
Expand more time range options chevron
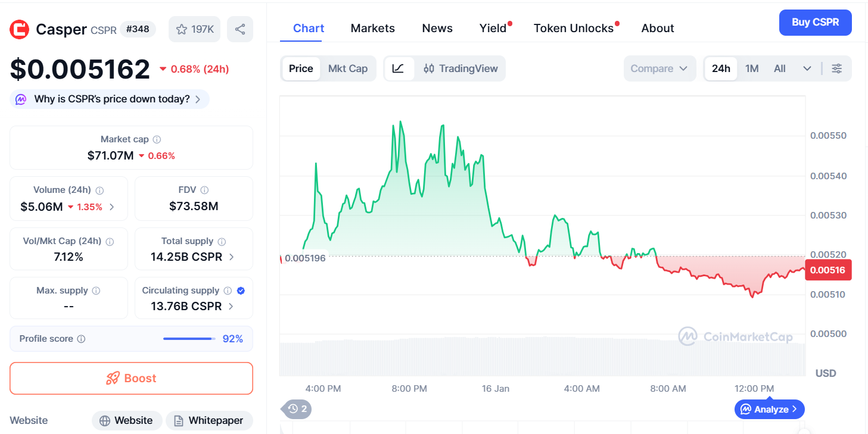(807, 68)
